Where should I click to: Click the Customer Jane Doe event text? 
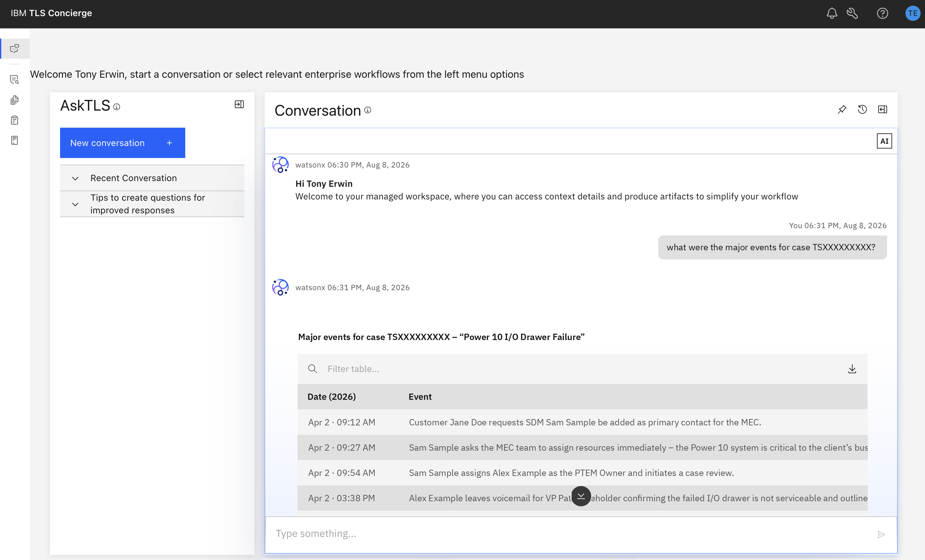click(585, 422)
